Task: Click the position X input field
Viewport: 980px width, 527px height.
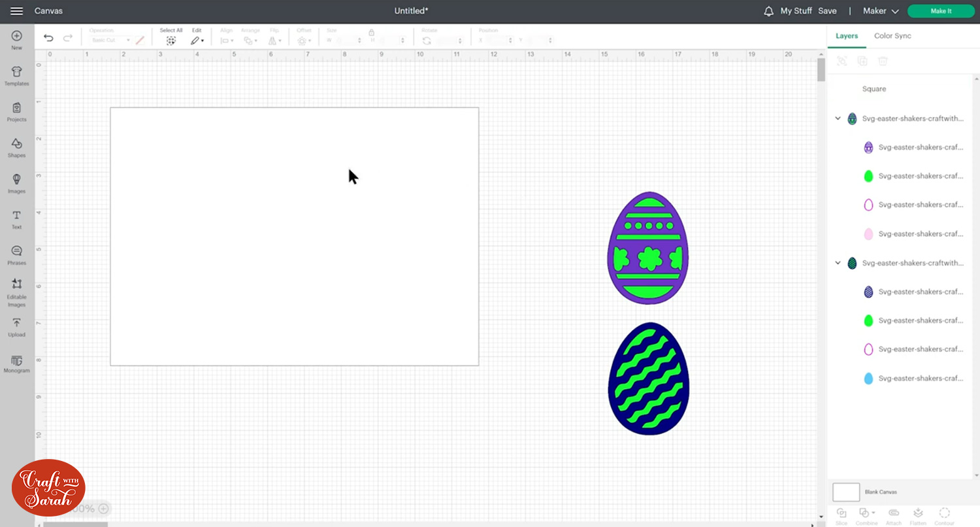Action: [x=500, y=41]
